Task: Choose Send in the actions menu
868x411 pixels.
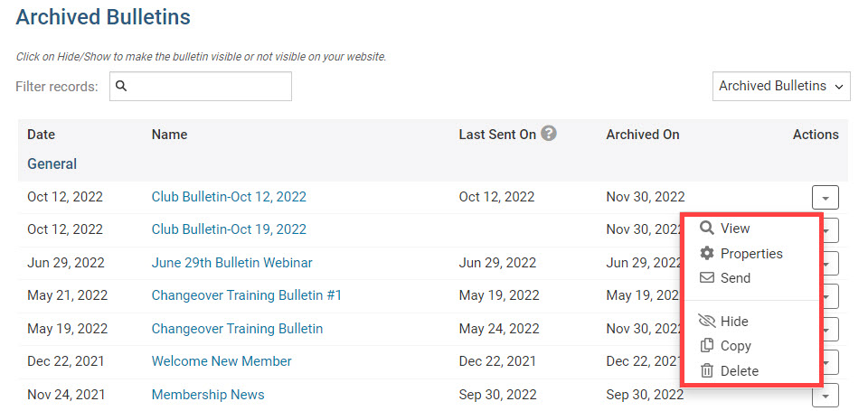Action: coord(735,278)
